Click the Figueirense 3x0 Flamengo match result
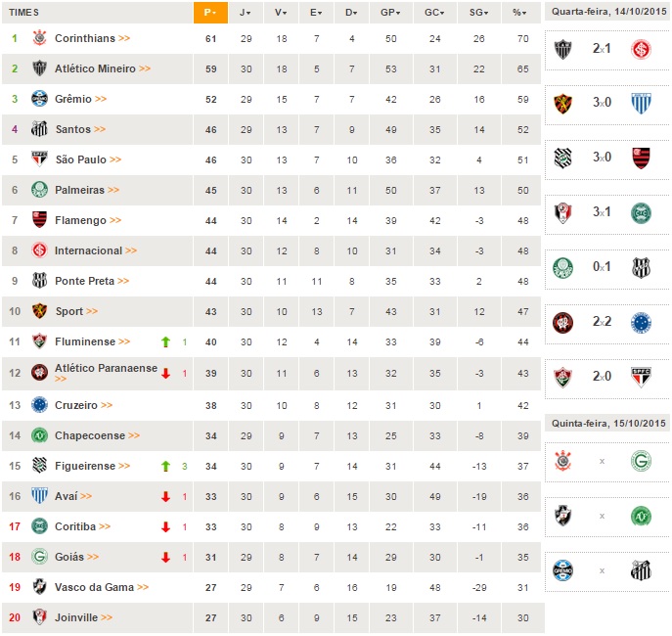The height and width of the screenshot is (636, 672). pyautogui.click(x=602, y=157)
